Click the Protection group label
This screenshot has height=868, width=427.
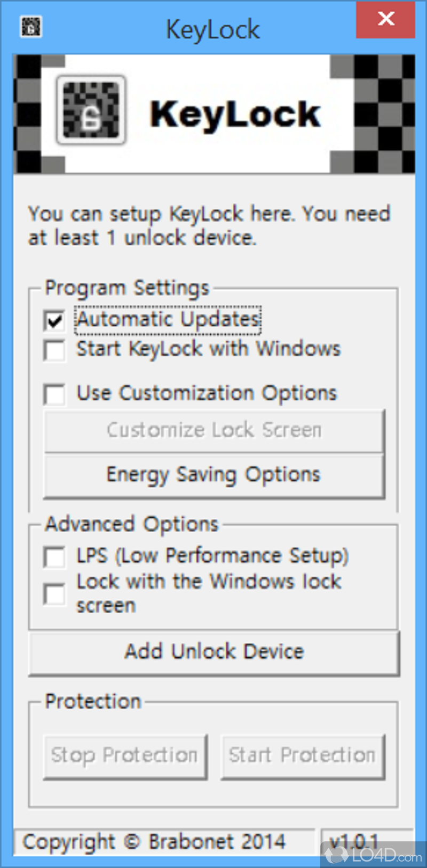point(93,702)
